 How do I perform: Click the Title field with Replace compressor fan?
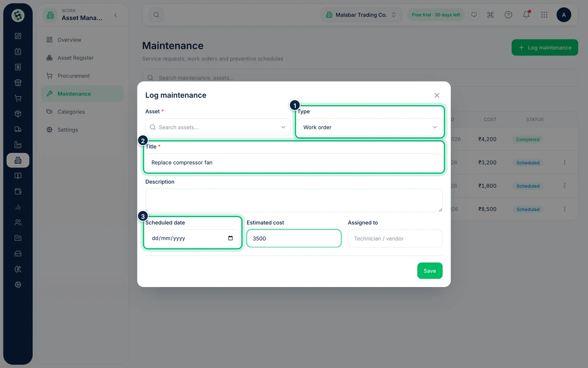coord(294,163)
